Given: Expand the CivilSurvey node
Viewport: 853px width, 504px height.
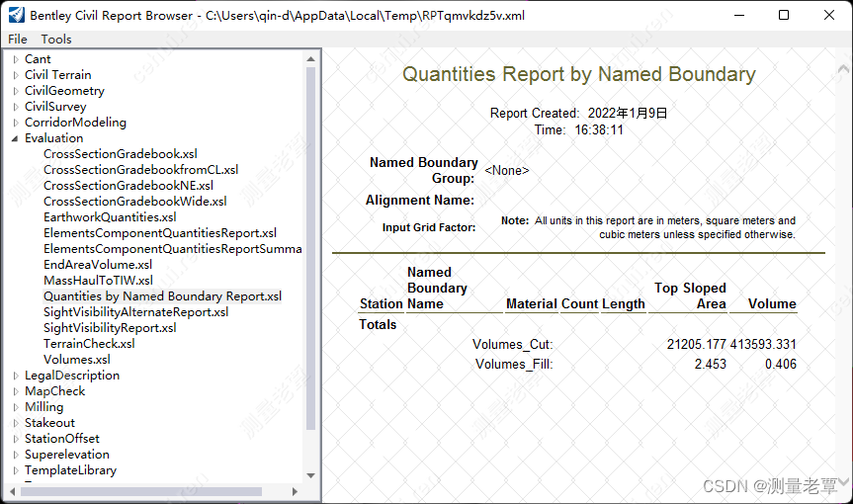Looking at the screenshot, I should click(x=16, y=107).
